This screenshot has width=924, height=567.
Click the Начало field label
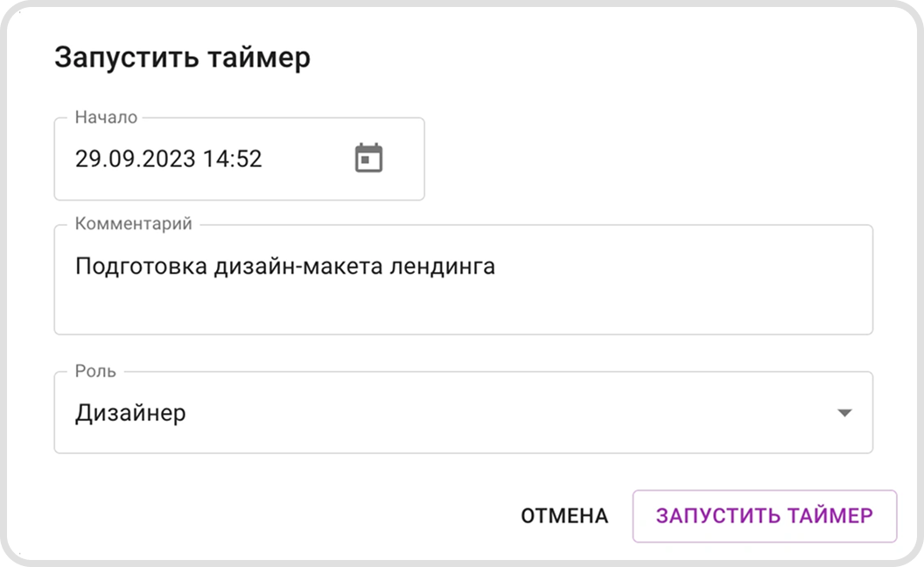coord(105,117)
